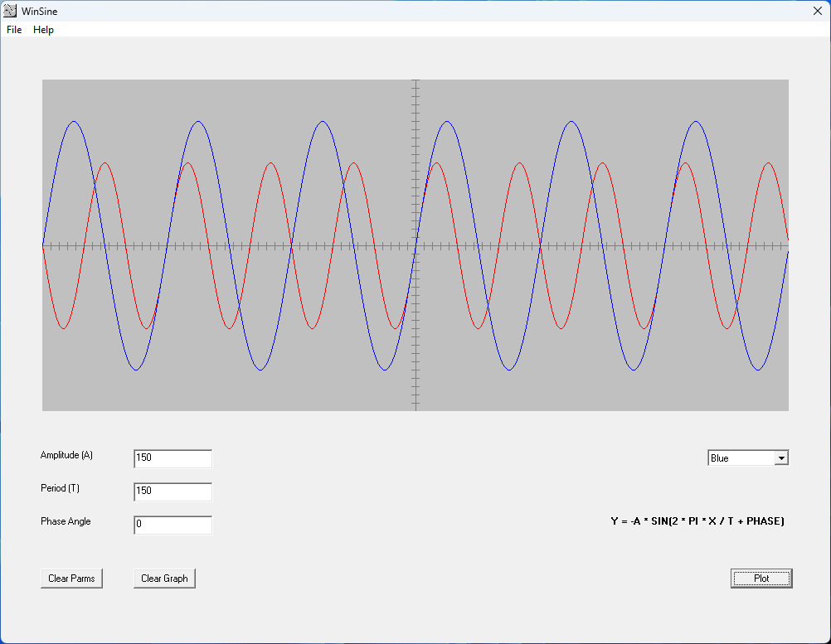
Task: Close the WinSine window
Action: tap(817, 12)
